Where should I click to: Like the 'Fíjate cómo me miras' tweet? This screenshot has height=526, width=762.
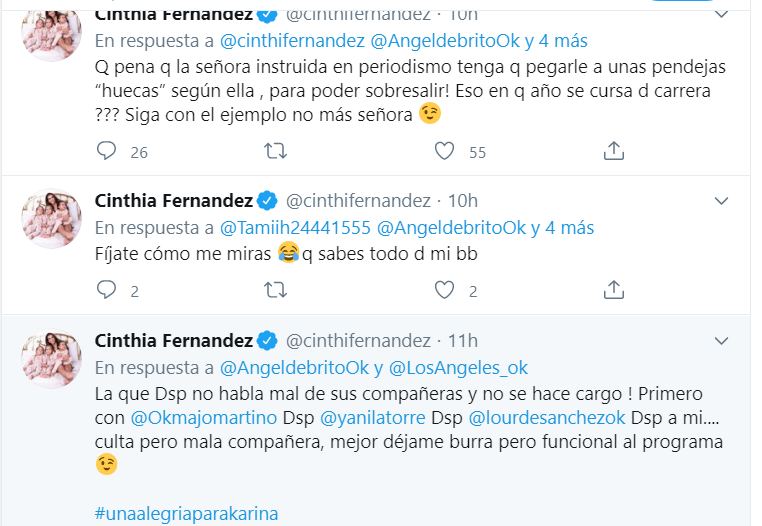pyautogui.click(x=446, y=290)
